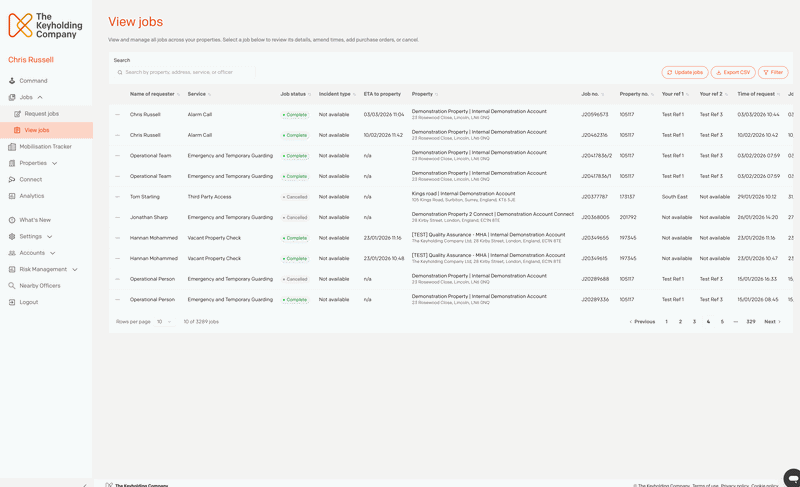Click The Keyholding Company logo
Viewport: 800px width, 487px height.
point(45,25)
